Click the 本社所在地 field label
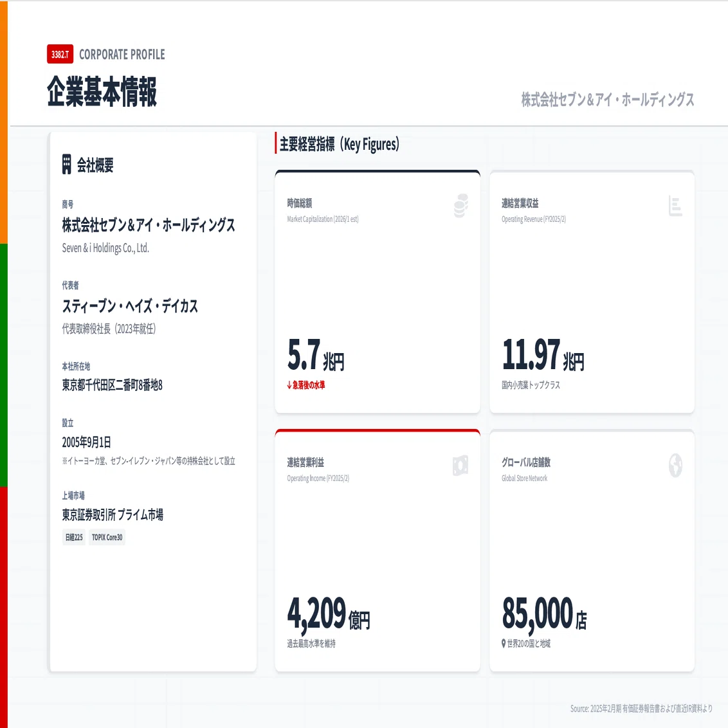This screenshot has width=728, height=728. [x=76, y=367]
